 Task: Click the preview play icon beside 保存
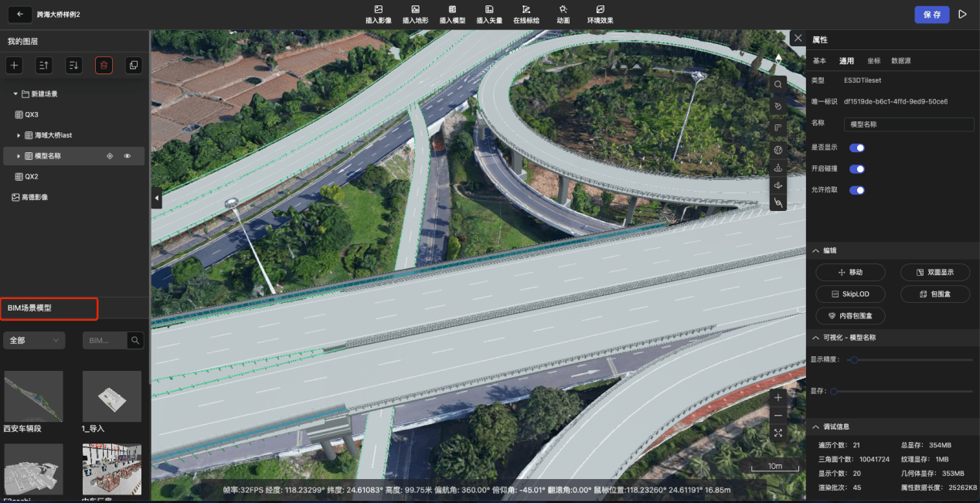coord(962,14)
